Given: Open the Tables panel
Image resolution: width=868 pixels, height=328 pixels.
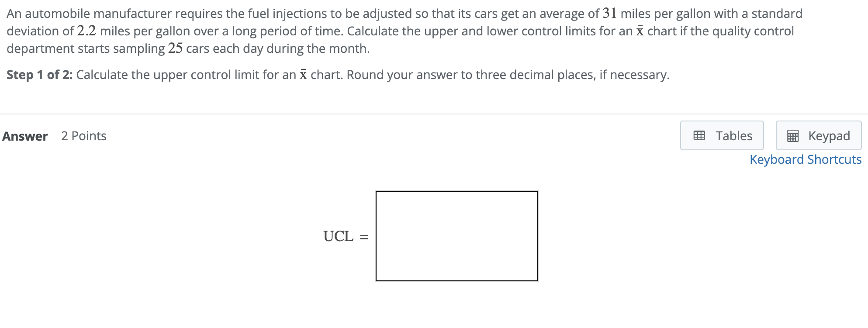Looking at the screenshot, I should pyautogui.click(x=722, y=135).
